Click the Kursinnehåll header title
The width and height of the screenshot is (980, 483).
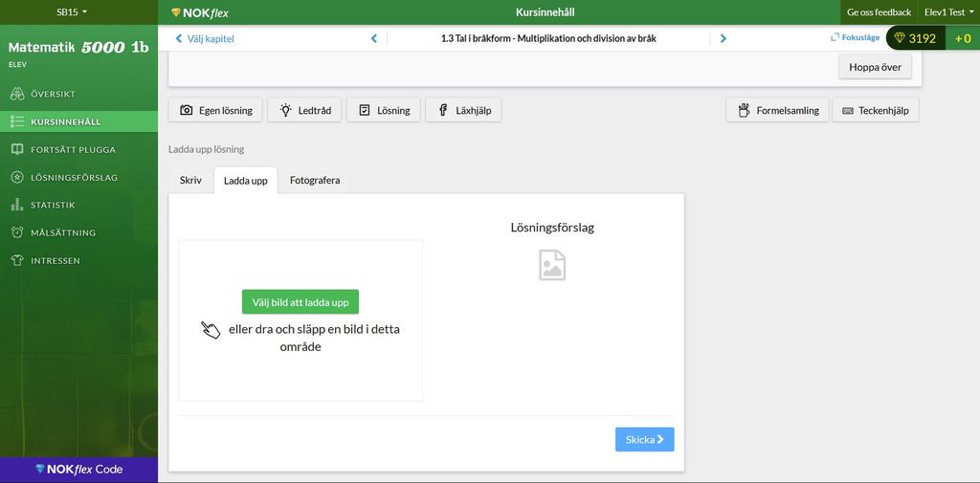tap(545, 11)
